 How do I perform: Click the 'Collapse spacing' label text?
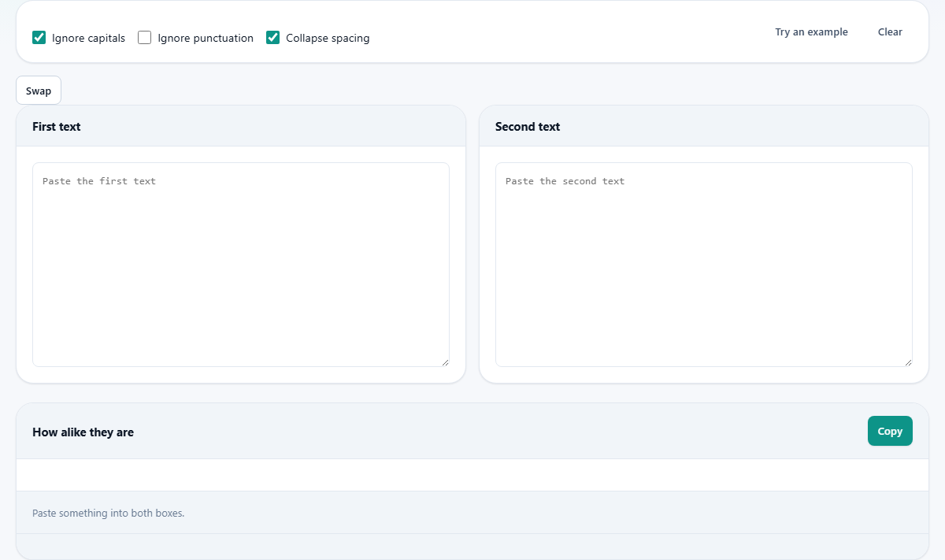tap(328, 38)
